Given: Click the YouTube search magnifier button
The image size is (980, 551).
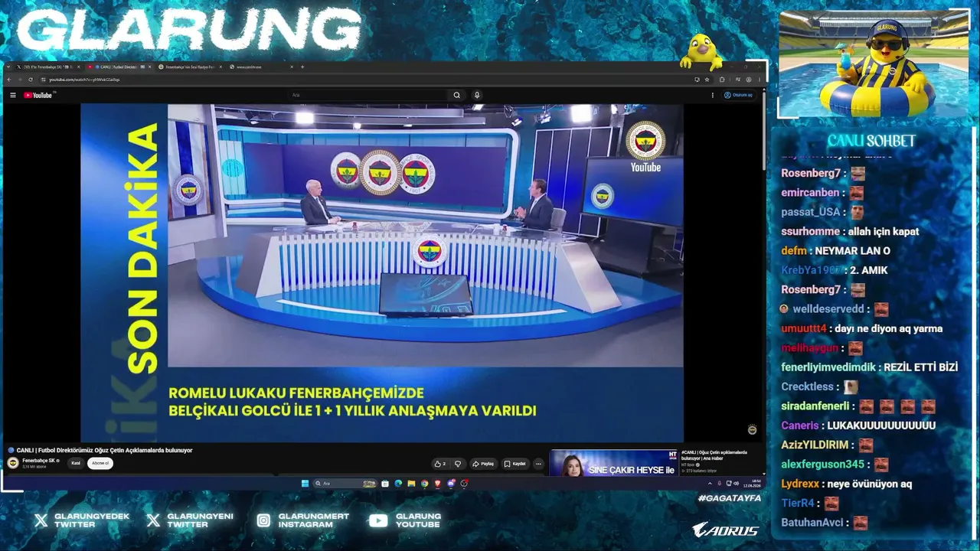Looking at the screenshot, I should pyautogui.click(x=457, y=95).
